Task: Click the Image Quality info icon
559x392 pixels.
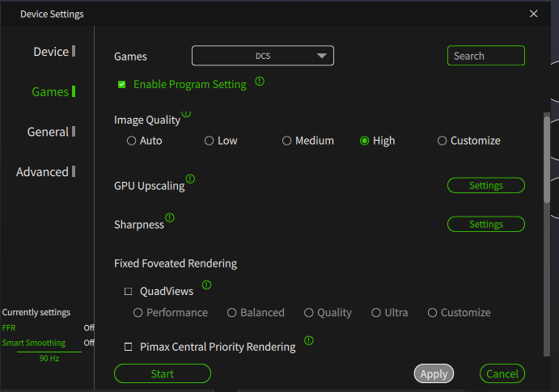Action: click(x=186, y=113)
